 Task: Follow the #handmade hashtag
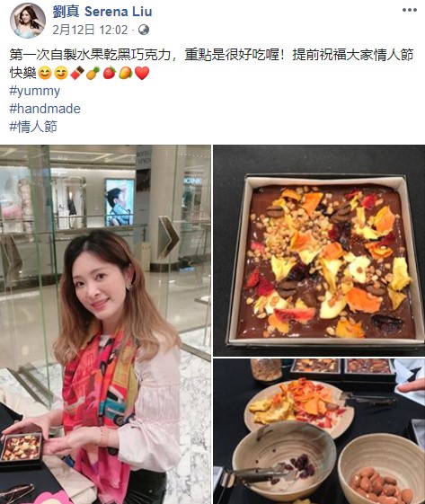45,109
